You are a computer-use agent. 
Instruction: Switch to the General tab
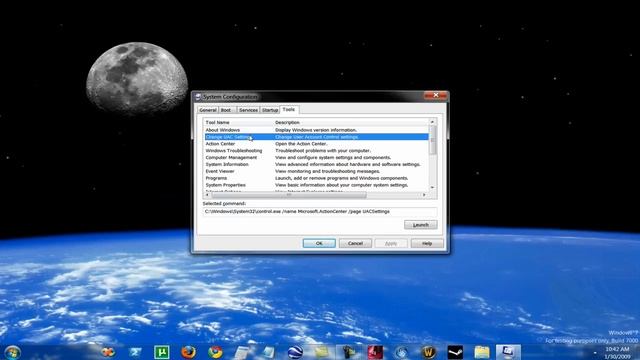click(x=208, y=110)
